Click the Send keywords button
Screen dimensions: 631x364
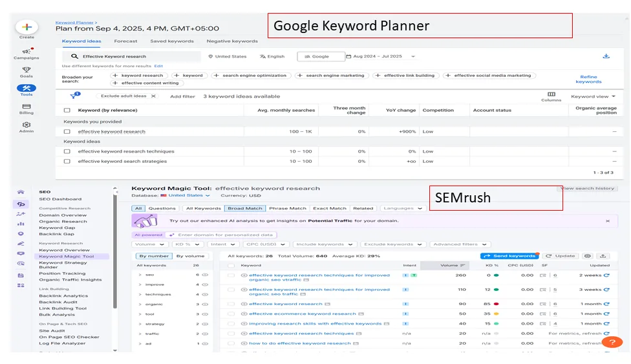509,256
